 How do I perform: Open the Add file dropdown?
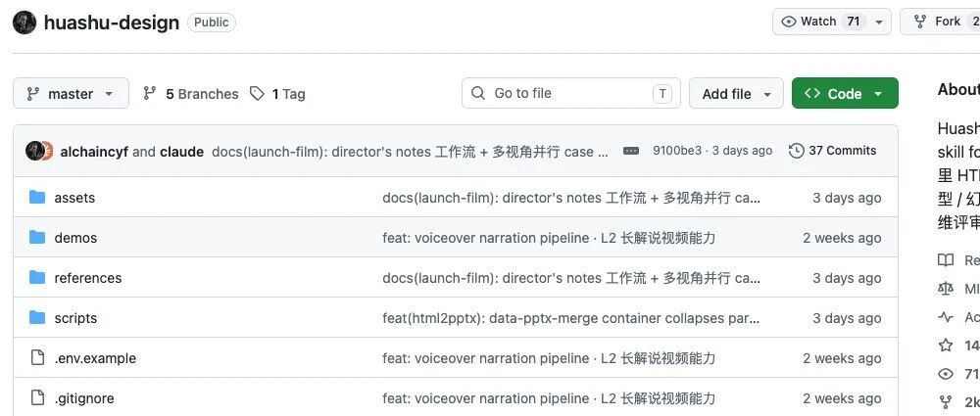click(736, 94)
